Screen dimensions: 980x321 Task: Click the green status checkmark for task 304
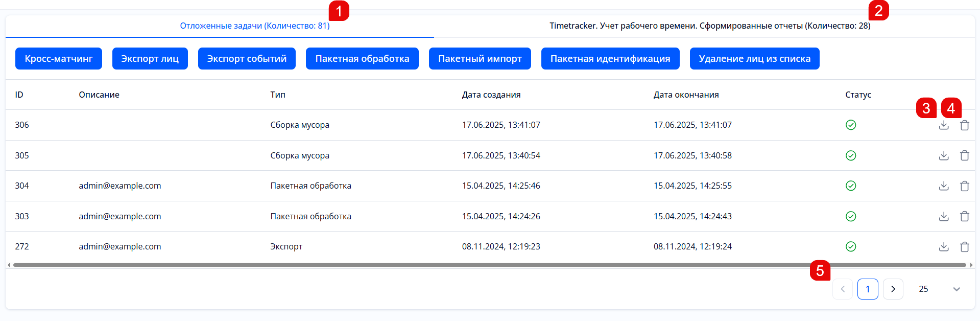pyautogui.click(x=851, y=186)
